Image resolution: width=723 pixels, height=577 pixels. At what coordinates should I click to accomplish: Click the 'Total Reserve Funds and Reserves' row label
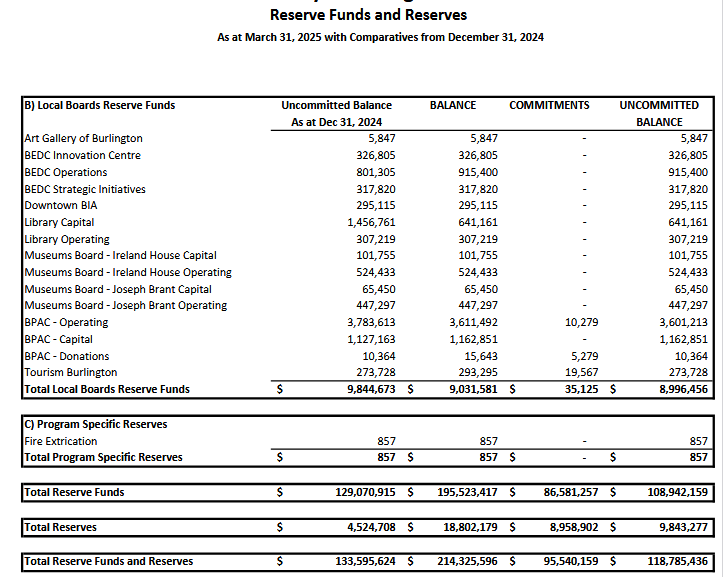109,561
